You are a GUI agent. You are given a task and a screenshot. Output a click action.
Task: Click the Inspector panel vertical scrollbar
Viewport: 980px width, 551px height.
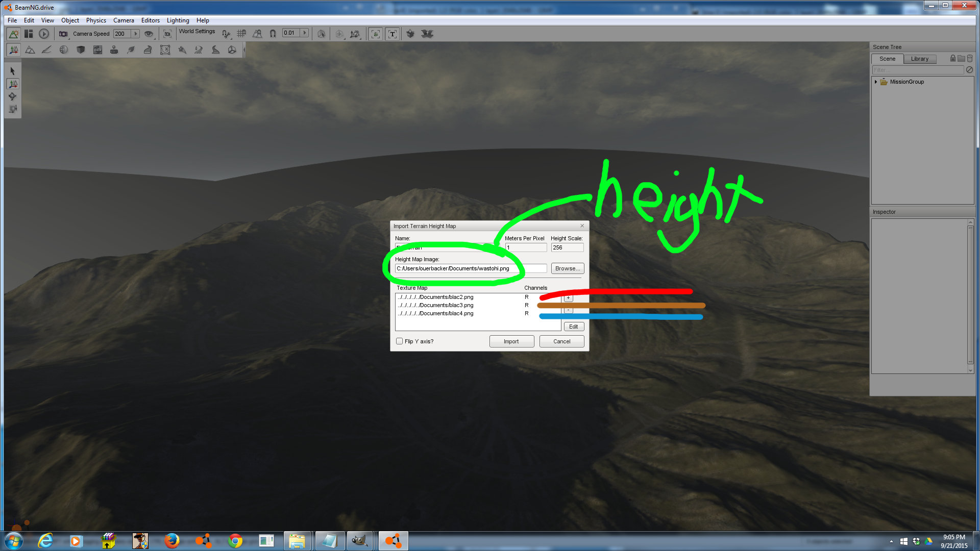(x=970, y=296)
